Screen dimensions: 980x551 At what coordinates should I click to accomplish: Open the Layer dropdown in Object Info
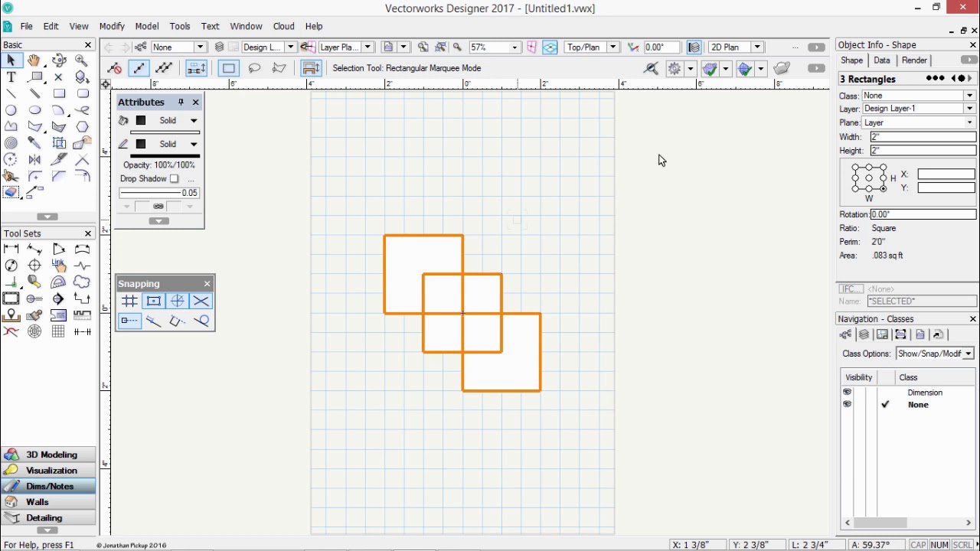(919, 109)
